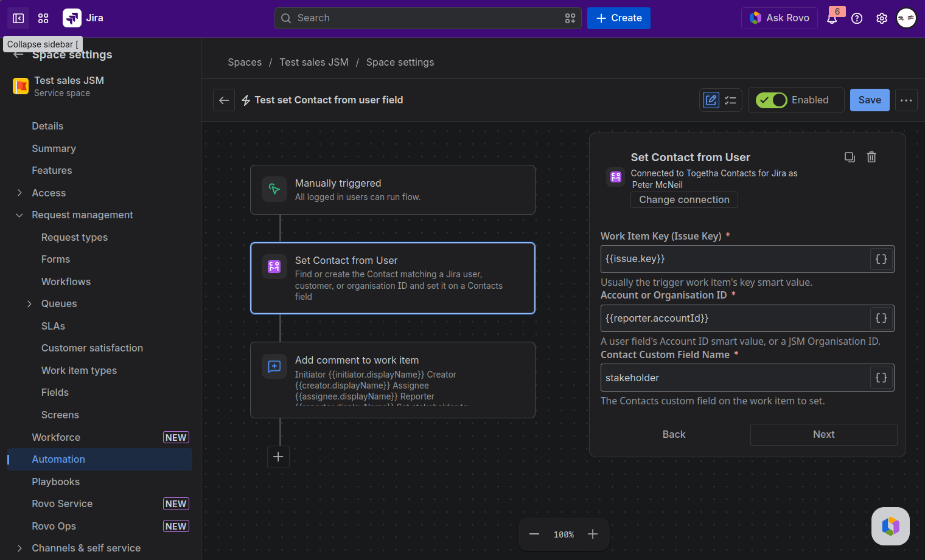Focus the Search field
925x560 pixels.
(428, 18)
